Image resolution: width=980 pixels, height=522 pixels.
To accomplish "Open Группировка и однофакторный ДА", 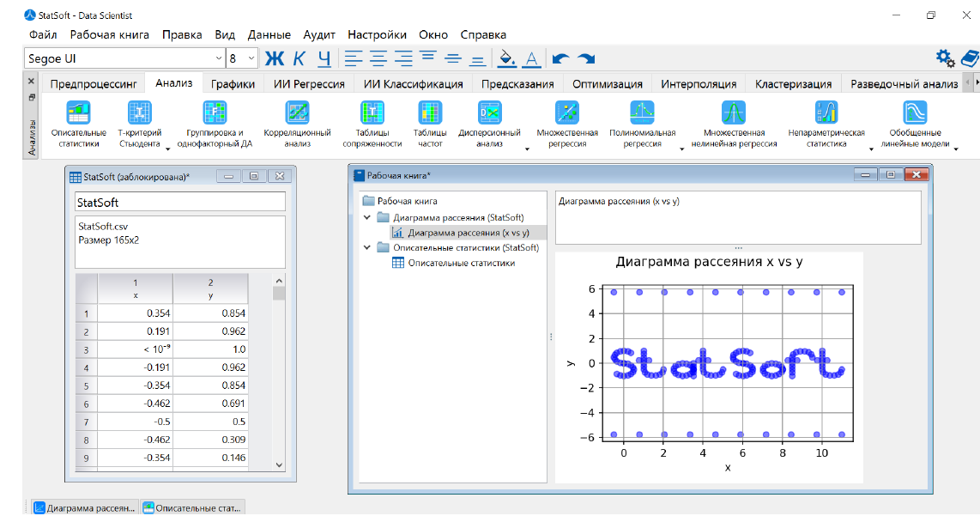I will click(215, 124).
